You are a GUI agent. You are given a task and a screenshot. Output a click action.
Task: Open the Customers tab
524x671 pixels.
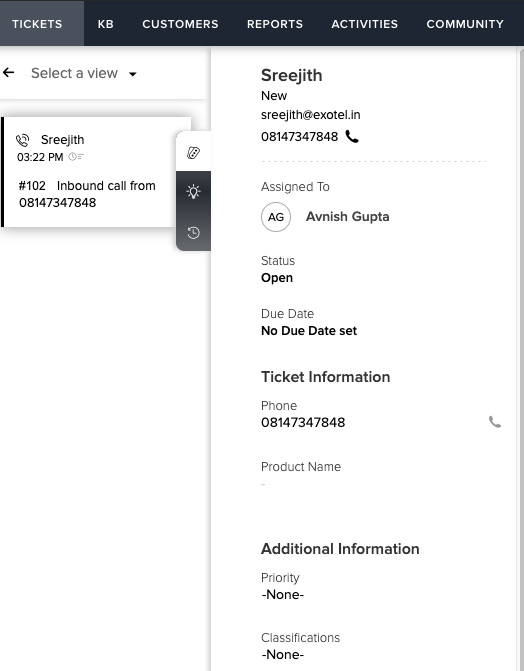tap(180, 24)
